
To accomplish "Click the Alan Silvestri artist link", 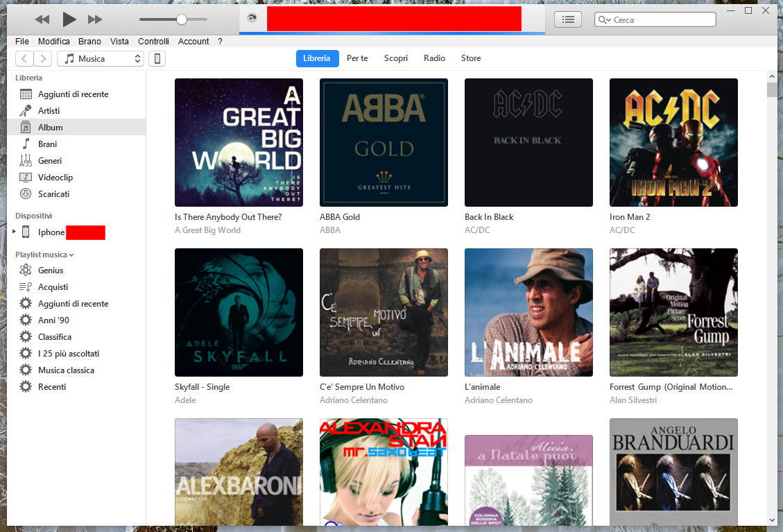I will click(633, 400).
